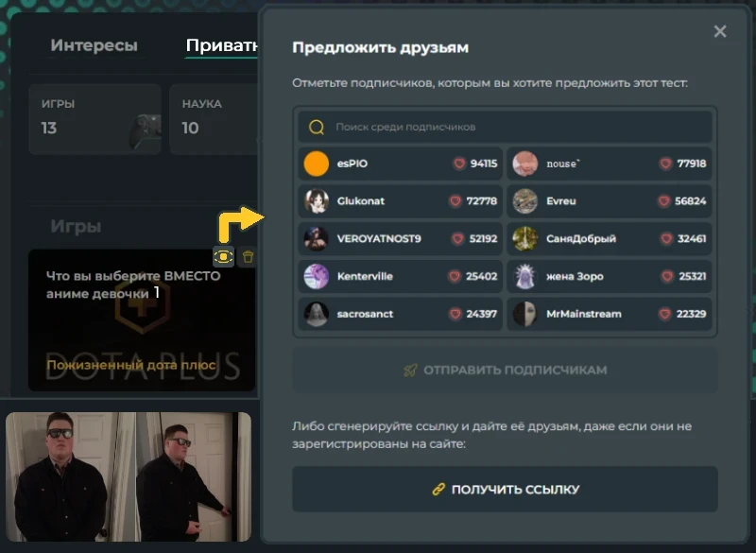
Task: Open the test card about аниме девочки
Action: (x=142, y=320)
